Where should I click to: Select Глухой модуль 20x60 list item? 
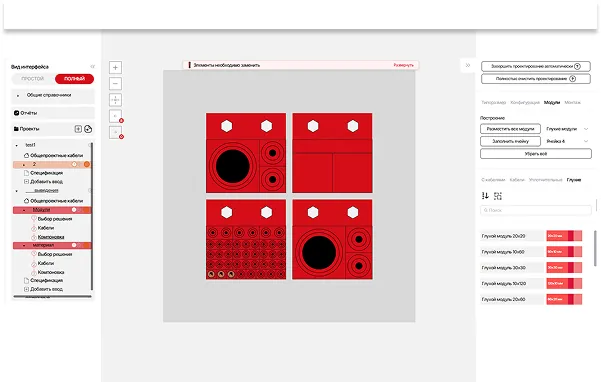point(513,299)
